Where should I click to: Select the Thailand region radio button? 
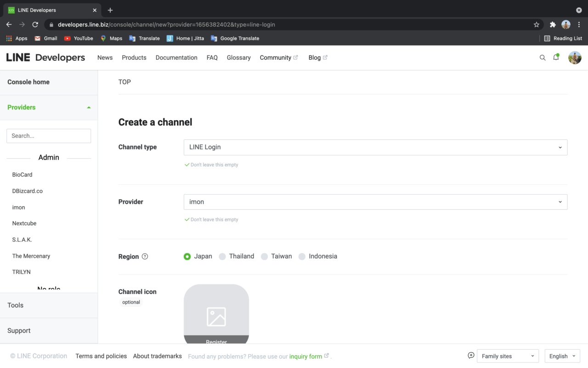coord(222,257)
